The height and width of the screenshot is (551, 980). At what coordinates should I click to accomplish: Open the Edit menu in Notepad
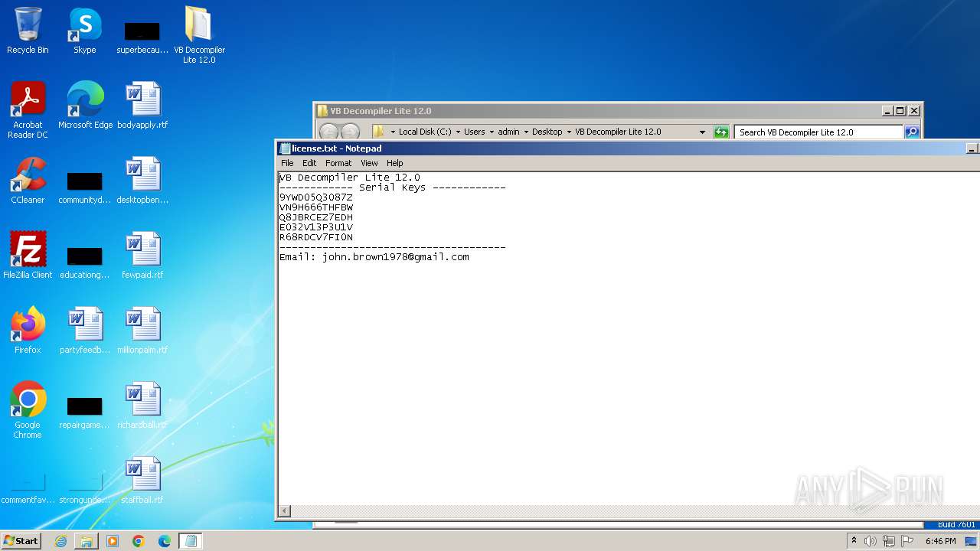coord(309,163)
